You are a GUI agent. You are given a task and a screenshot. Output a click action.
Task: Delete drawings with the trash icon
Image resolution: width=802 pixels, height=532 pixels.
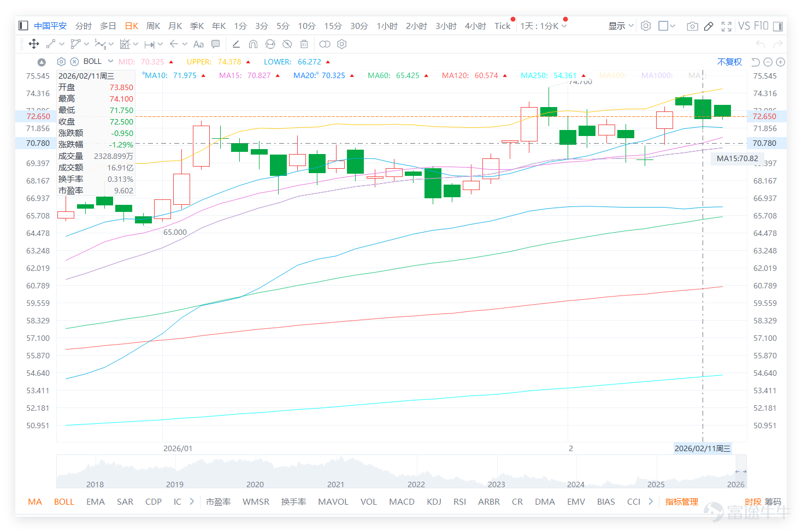click(x=304, y=44)
